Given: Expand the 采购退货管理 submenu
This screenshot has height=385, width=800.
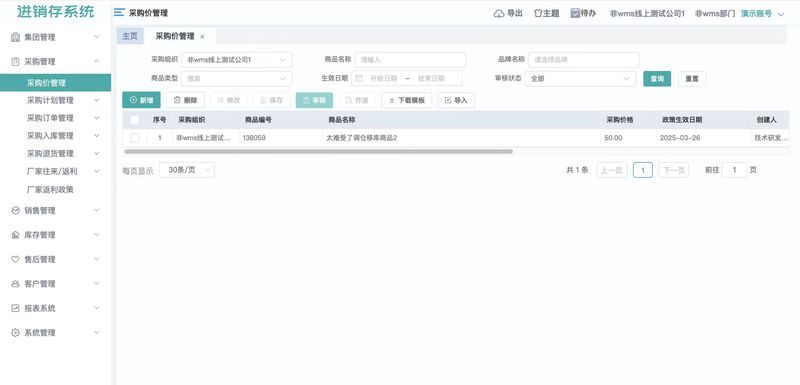Looking at the screenshot, I should pyautogui.click(x=96, y=154).
